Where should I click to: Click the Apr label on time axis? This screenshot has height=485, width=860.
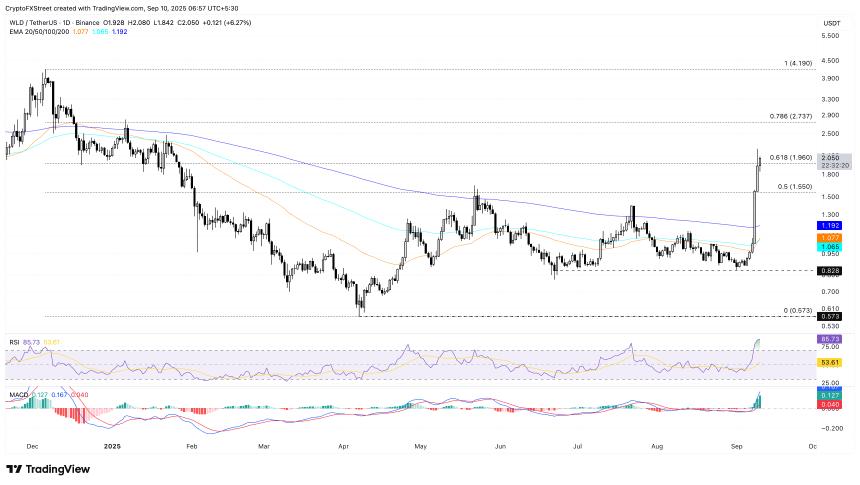pos(343,447)
